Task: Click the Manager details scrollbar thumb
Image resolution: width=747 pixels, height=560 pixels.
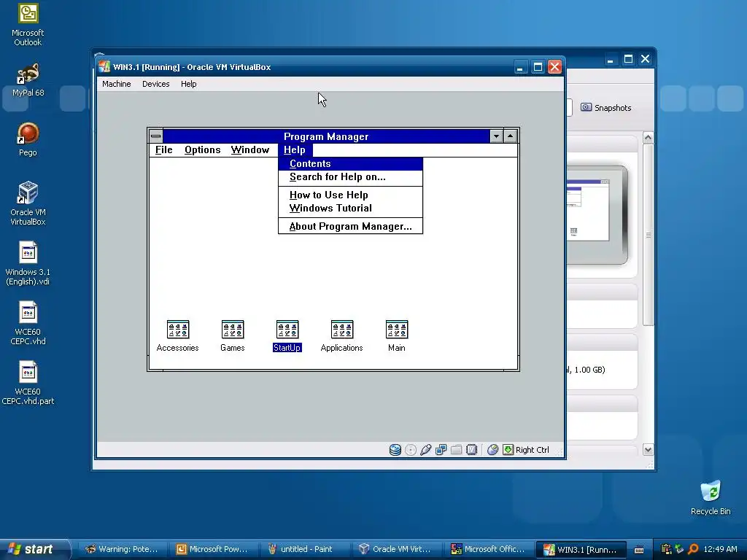Action: [648, 235]
